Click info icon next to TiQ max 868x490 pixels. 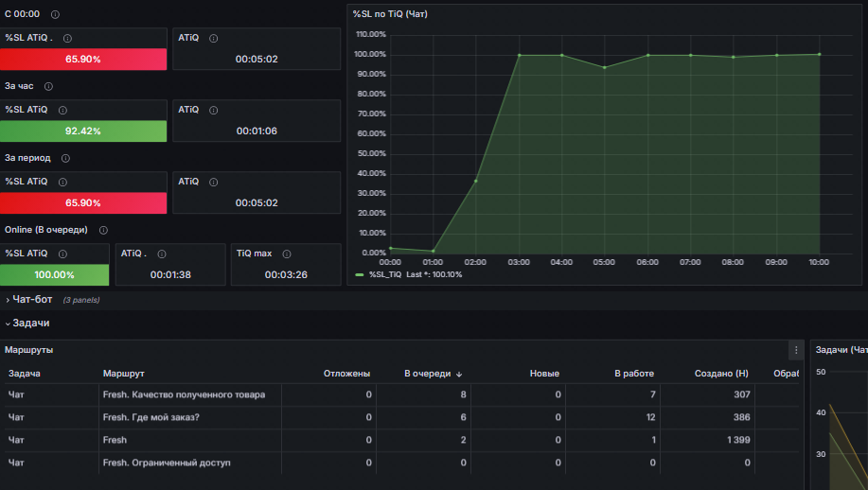pyautogui.click(x=287, y=254)
